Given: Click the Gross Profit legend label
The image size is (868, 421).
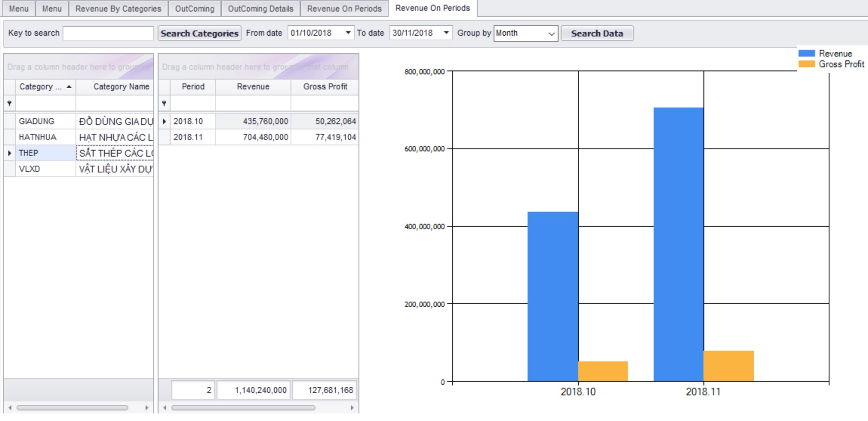Looking at the screenshot, I should click(x=841, y=64).
